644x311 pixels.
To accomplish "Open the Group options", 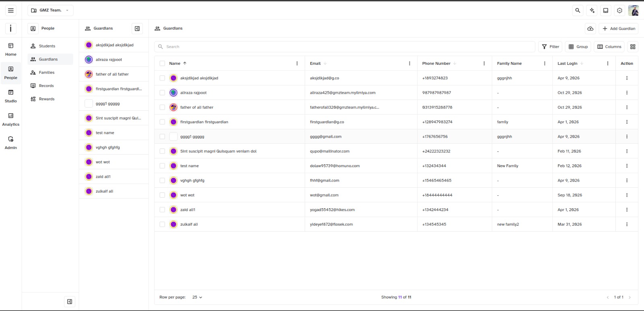I will (x=578, y=47).
